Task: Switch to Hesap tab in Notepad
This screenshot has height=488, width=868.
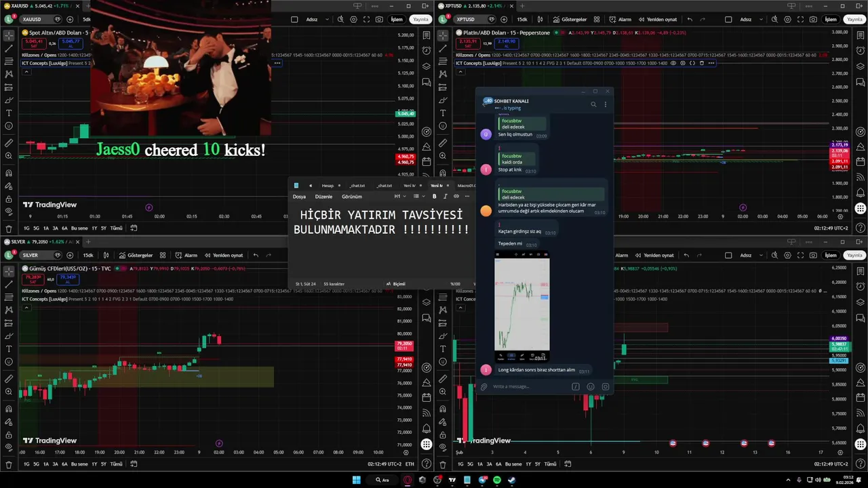Action: (x=328, y=186)
